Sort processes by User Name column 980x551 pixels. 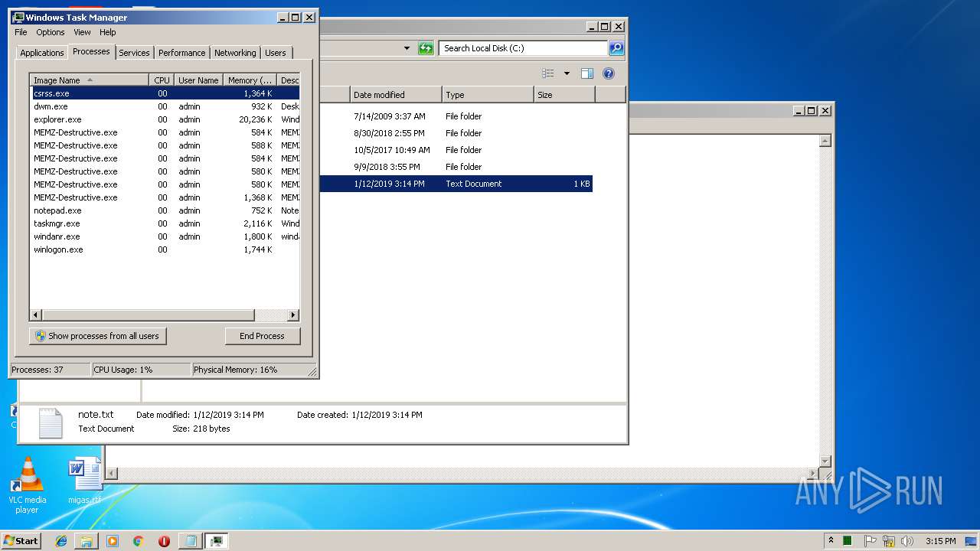point(198,80)
